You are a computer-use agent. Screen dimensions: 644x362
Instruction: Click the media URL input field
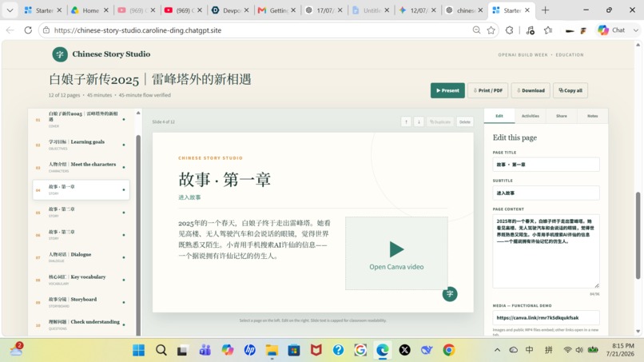pyautogui.click(x=546, y=317)
